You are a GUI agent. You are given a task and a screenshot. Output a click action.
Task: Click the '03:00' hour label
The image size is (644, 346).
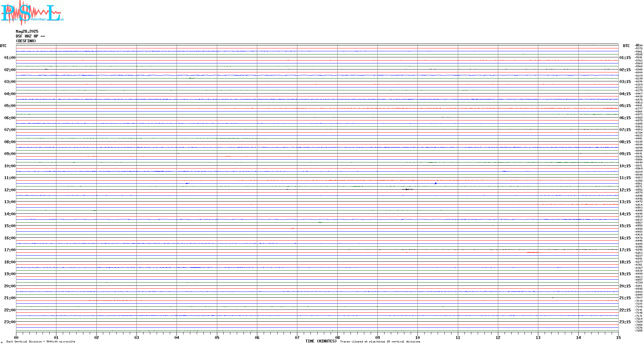(10, 82)
